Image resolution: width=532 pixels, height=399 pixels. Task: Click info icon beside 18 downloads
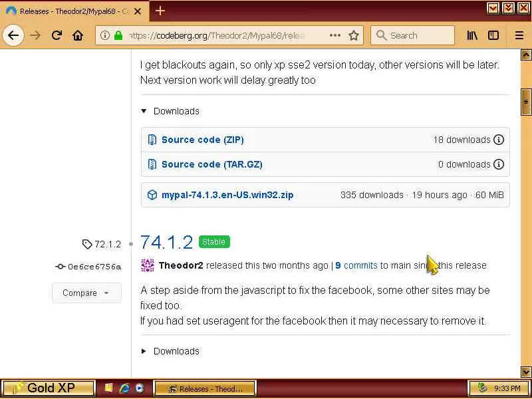pyautogui.click(x=498, y=140)
